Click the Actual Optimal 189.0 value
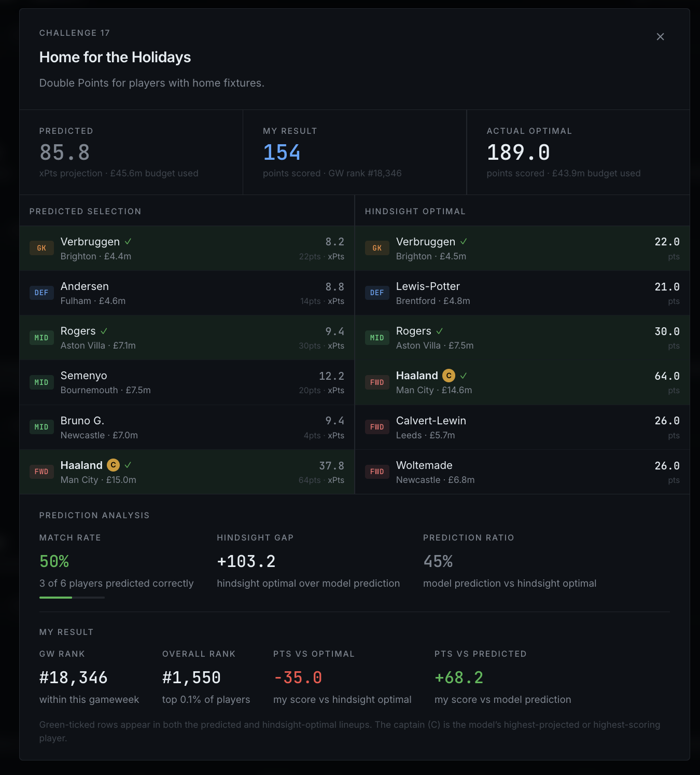The image size is (700, 775). [519, 153]
